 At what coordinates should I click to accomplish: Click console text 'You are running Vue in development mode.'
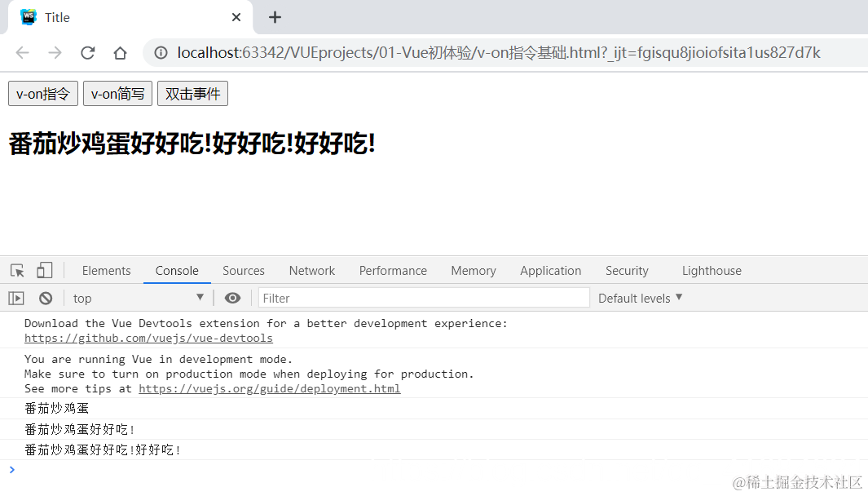(158, 359)
